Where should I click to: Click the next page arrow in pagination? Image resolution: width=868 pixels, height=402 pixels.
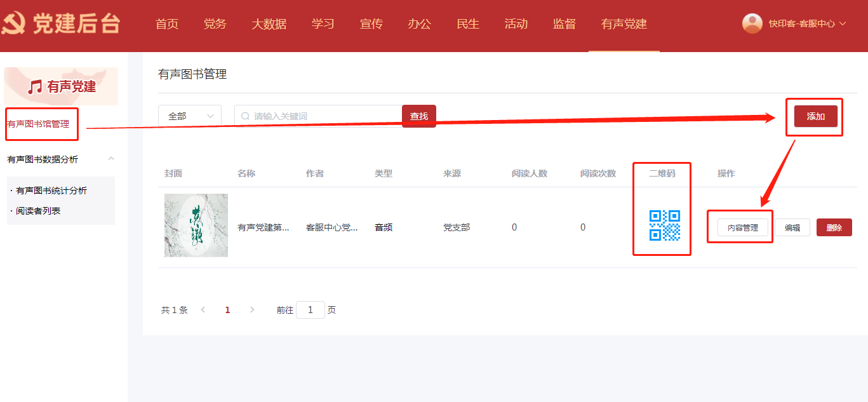(252, 310)
